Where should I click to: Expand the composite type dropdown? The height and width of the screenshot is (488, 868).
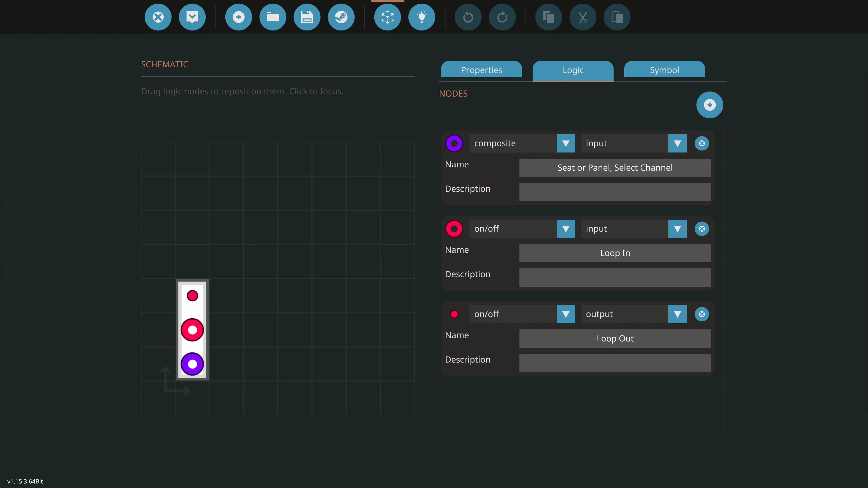pos(565,143)
